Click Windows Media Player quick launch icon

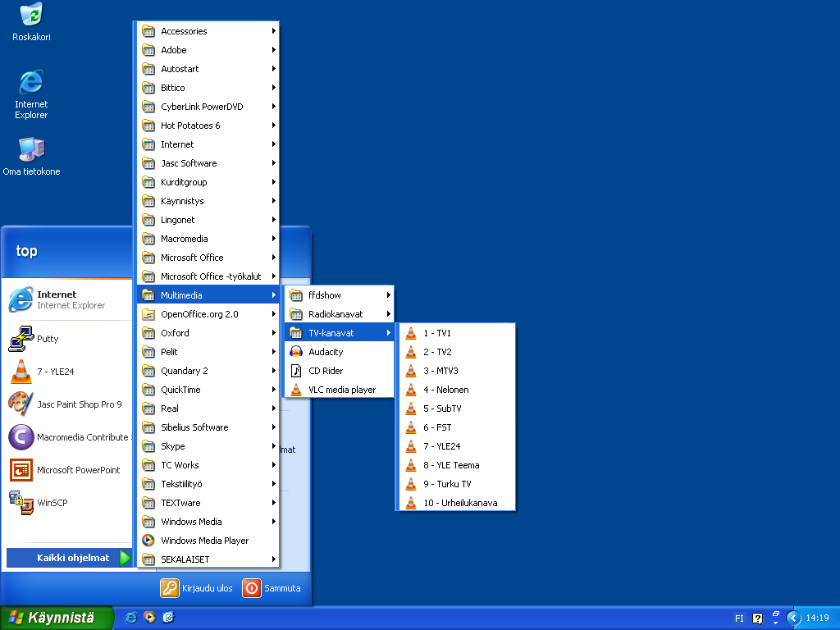149,618
